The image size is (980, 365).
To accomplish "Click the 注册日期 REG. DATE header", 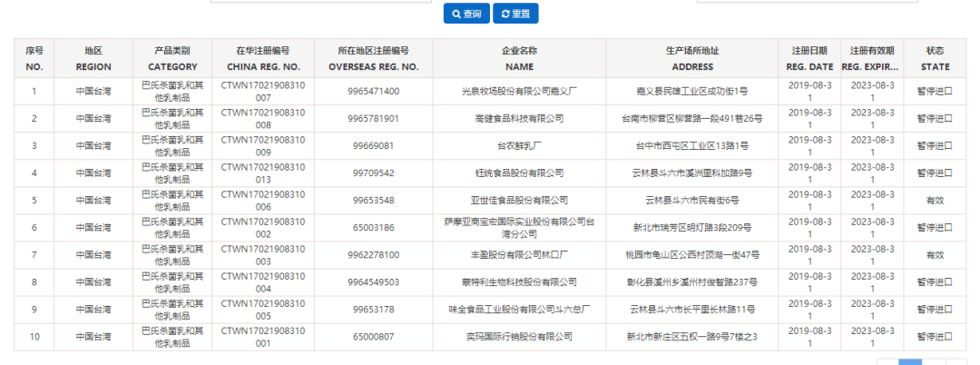I will click(x=809, y=59).
